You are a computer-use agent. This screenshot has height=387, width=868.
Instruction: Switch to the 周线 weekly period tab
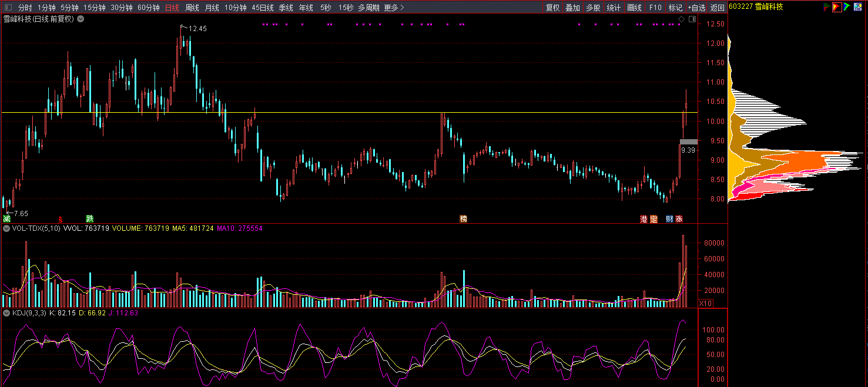click(x=192, y=8)
